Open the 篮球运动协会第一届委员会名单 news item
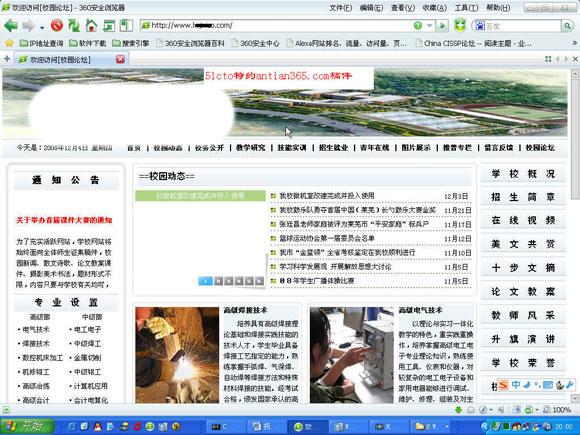Viewport: 580px width, 435px height. (x=327, y=239)
